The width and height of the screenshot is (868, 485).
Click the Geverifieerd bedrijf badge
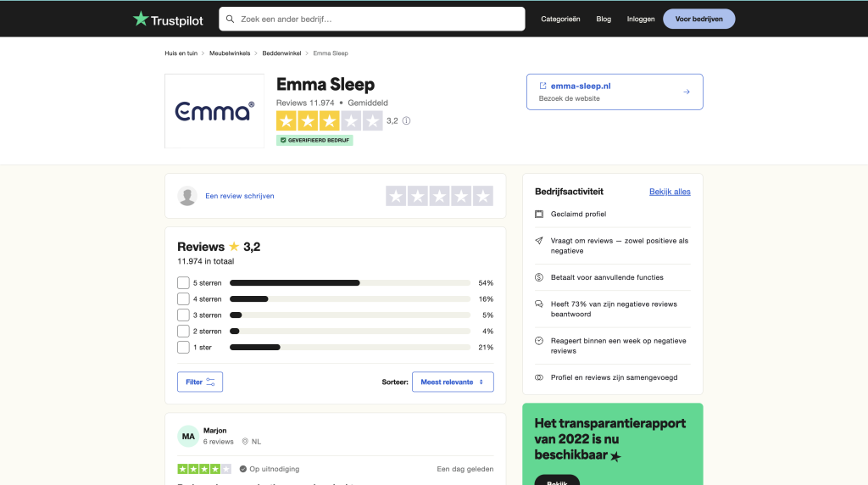point(314,140)
